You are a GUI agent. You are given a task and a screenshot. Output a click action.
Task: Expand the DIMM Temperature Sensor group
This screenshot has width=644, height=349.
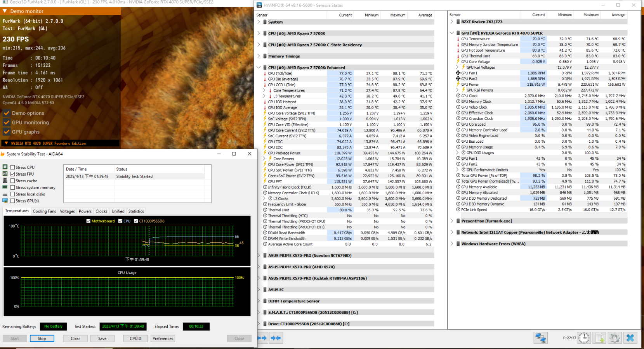point(259,301)
